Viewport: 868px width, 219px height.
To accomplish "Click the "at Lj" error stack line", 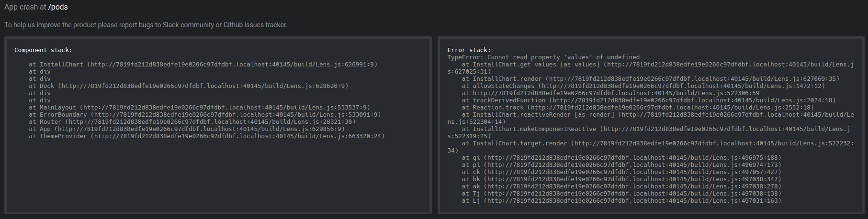I will (x=621, y=201).
